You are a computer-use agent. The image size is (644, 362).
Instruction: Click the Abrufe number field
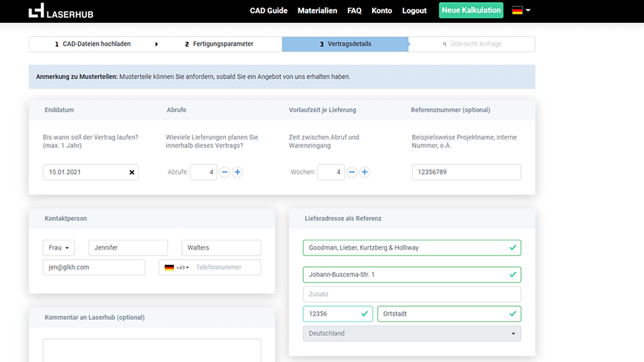coord(203,172)
